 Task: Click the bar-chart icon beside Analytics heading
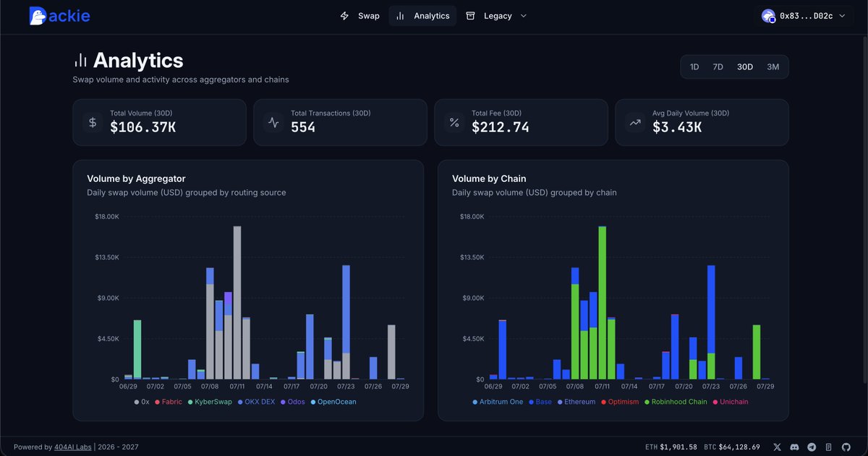[80, 60]
